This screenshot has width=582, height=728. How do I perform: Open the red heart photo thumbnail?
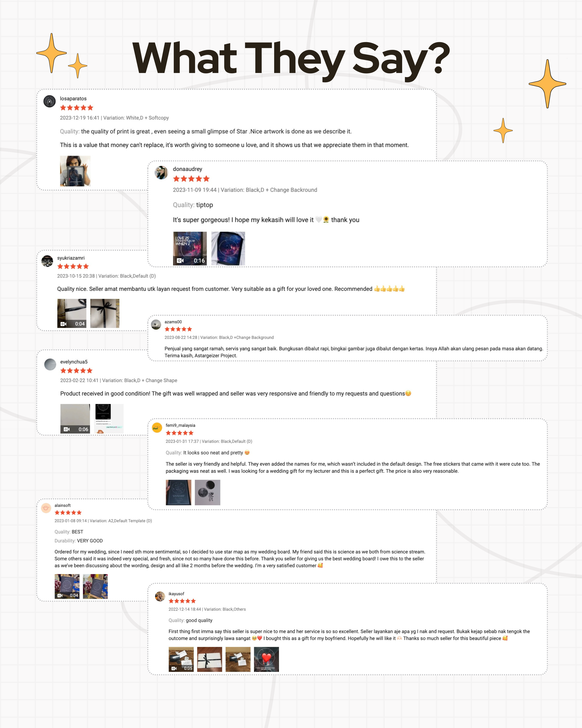(267, 659)
